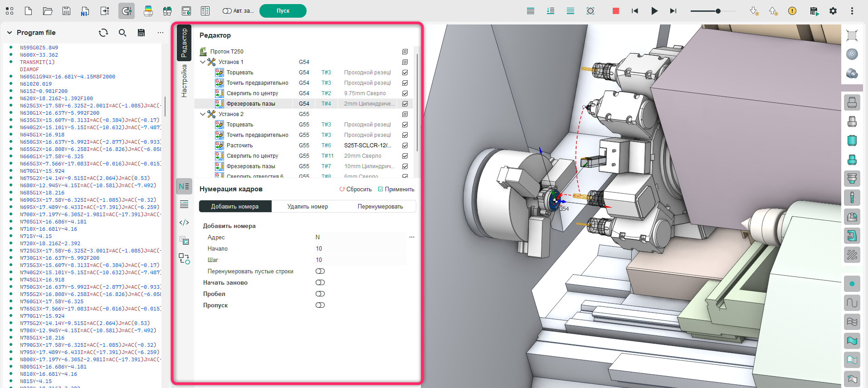Click the search icon in Program file
This screenshot has height=388, width=868.
(122, 33)
